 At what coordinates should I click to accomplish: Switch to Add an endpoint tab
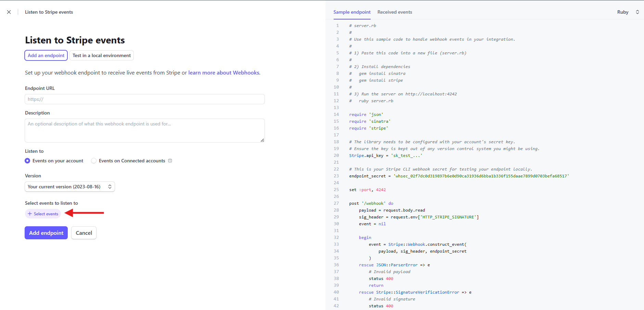(x=46, y=55)
